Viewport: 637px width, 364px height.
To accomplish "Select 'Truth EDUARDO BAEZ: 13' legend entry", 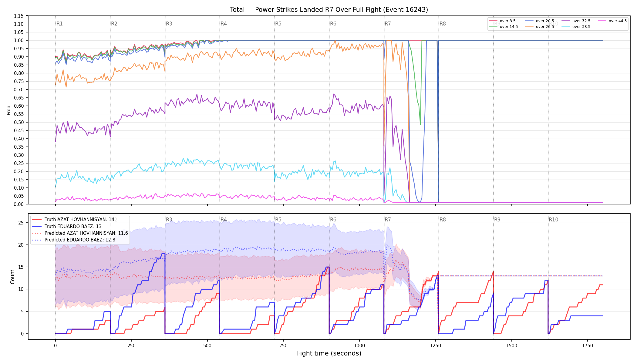I will pos(67,227).
